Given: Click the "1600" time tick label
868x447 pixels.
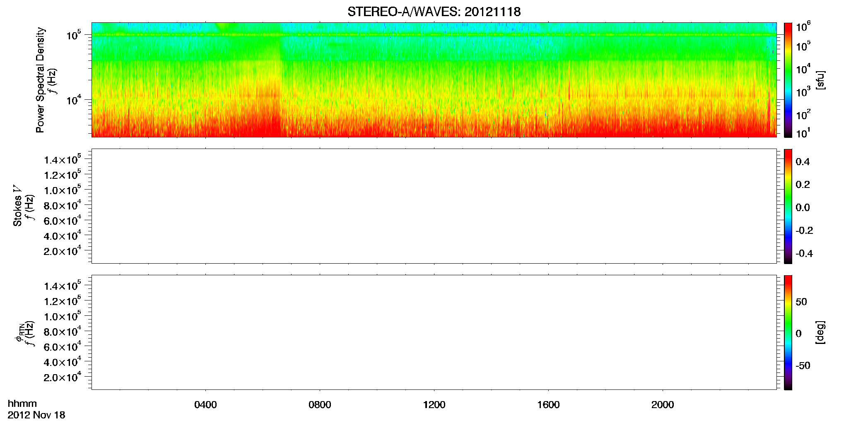Looking at the screenshot, I should point(548,405).
